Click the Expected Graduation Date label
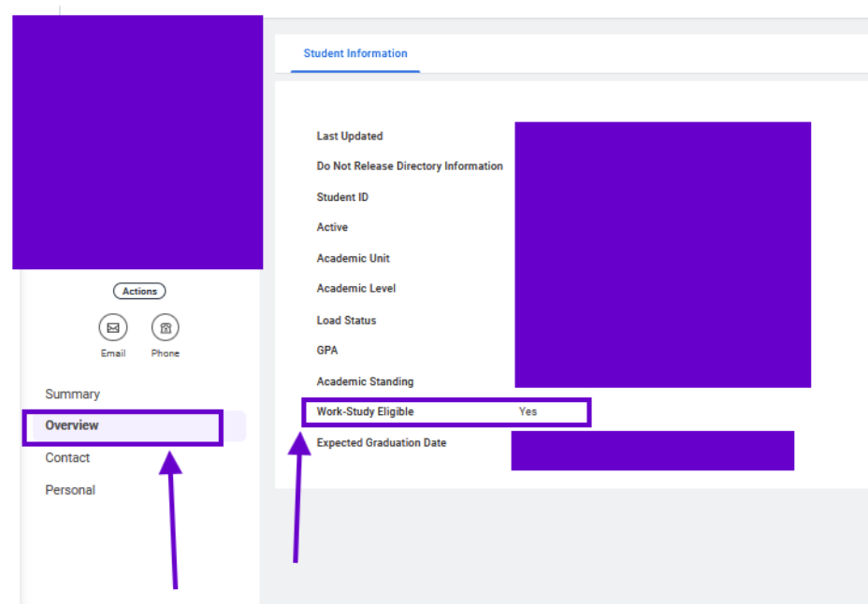This screenshot has height=604, width=868. 382,443
